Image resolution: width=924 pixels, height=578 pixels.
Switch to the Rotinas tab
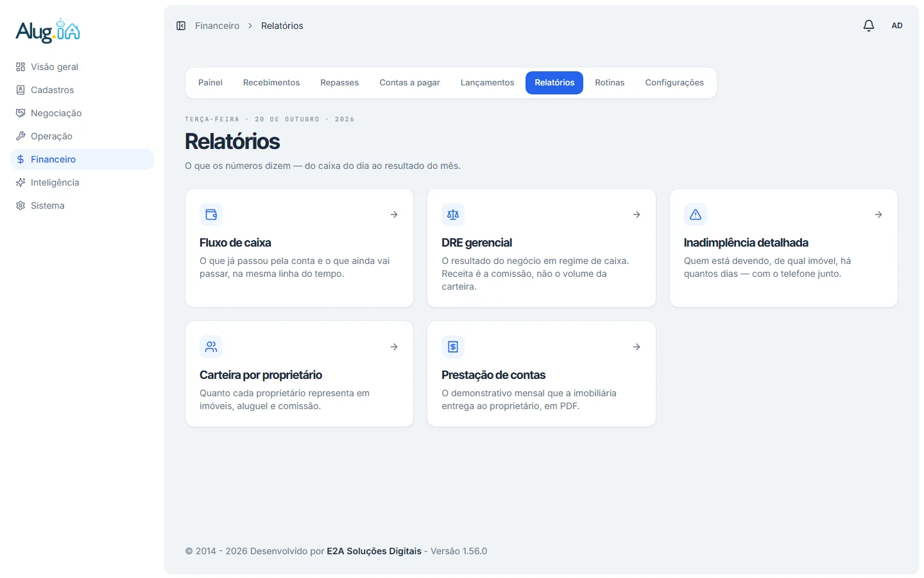tap(610, 83)
